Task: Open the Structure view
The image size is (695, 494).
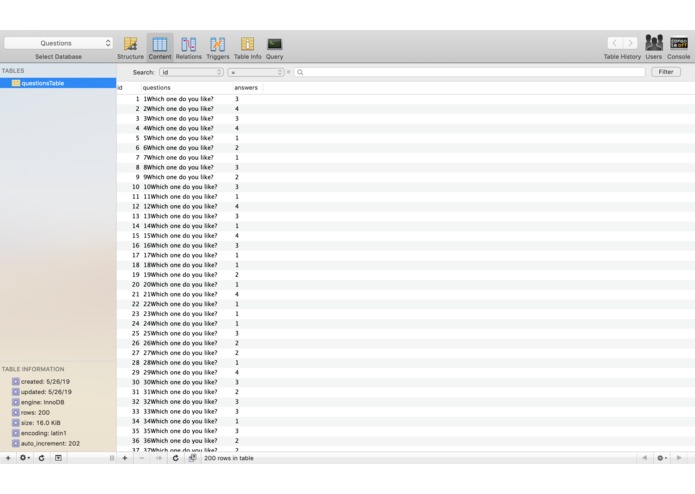Action: [x=130, y=48]
